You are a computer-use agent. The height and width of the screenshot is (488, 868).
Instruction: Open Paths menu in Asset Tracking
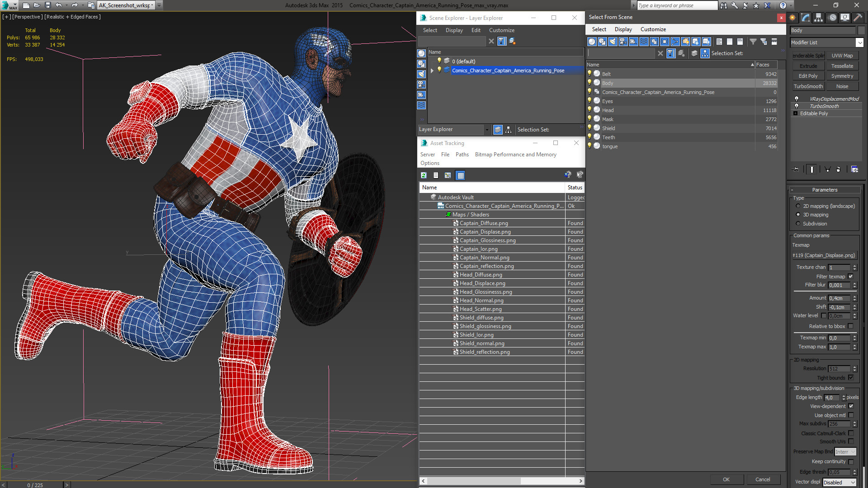tap(462, 155)
